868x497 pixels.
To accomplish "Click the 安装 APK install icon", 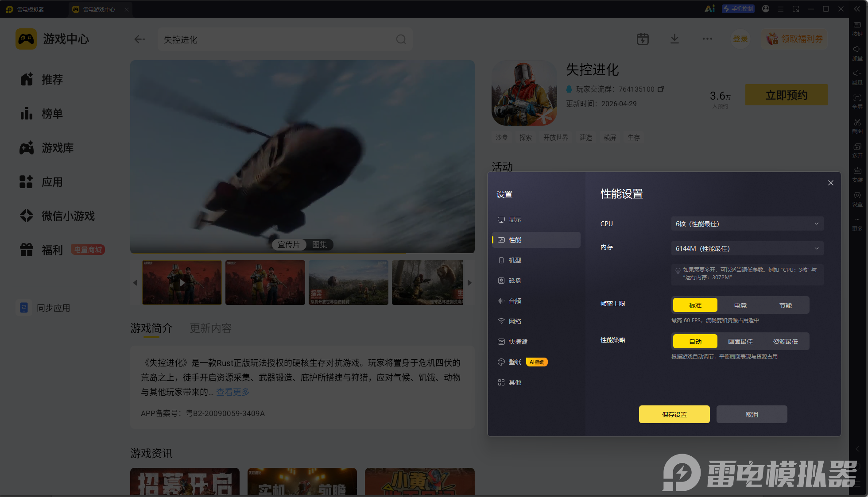I will [x=857, y=174].
